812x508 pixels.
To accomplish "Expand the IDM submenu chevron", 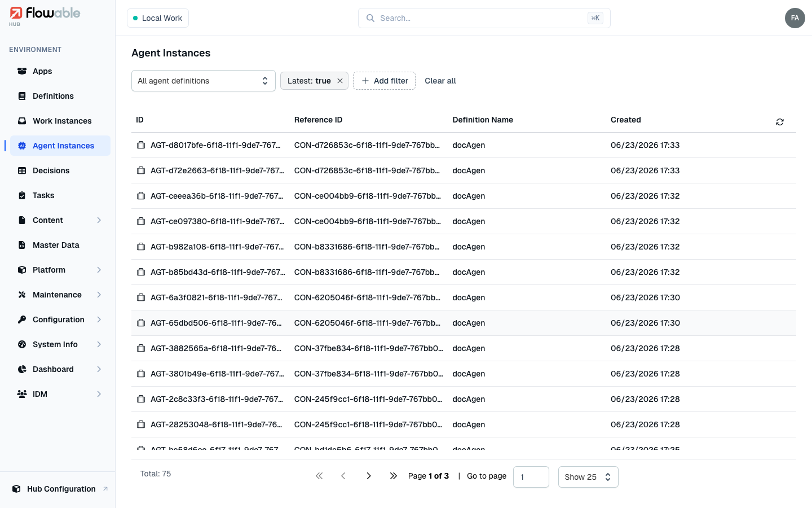I will [x=99, y=394].
